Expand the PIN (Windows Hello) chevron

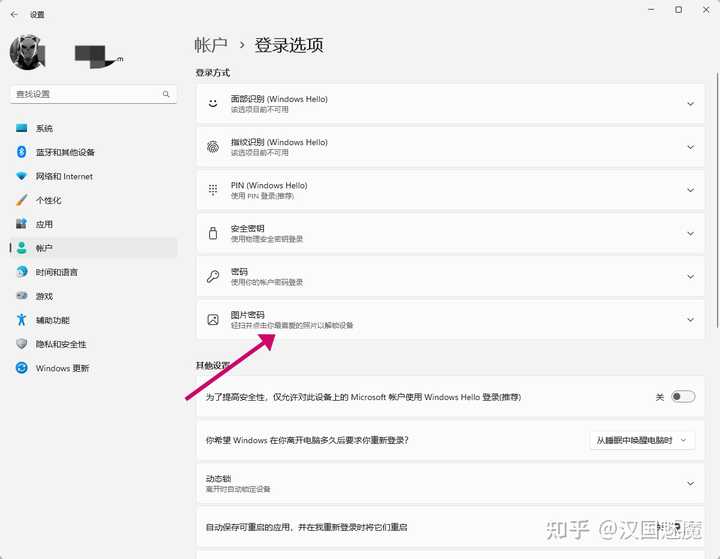coord(690,190)
